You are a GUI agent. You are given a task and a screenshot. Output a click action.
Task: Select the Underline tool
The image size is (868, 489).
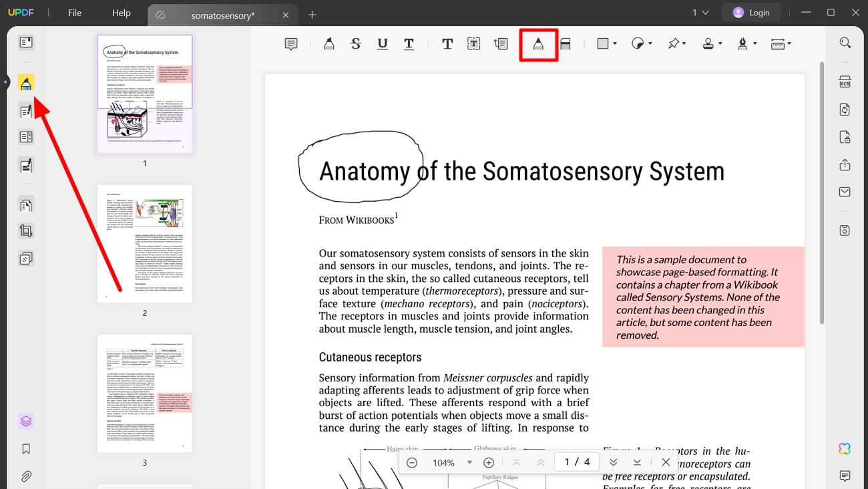click(382, 44)
